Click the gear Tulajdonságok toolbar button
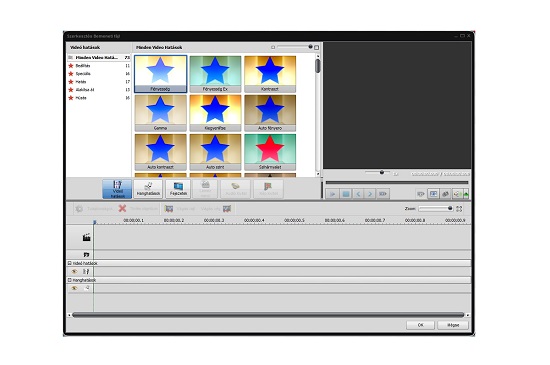 pyautogui.click(x=93, y=209)
